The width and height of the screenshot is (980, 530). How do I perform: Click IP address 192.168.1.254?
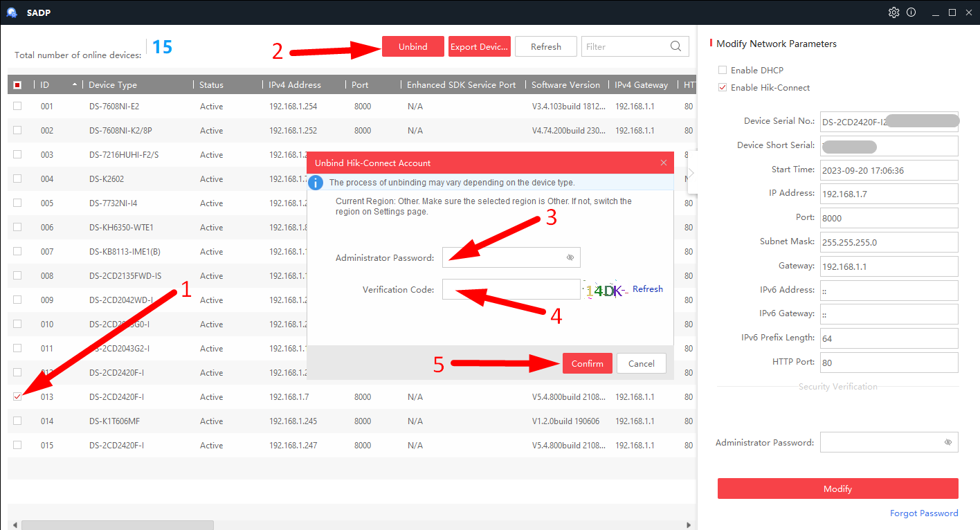click(x=293, y=106)
